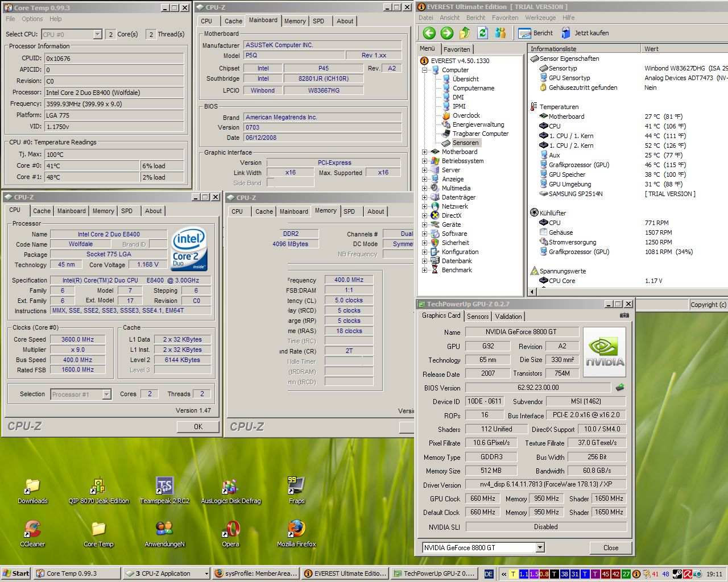This screenshot has width=728, height=582.
Task: Open the AnwendungeN desktop icon
Action: coord(164,534)
